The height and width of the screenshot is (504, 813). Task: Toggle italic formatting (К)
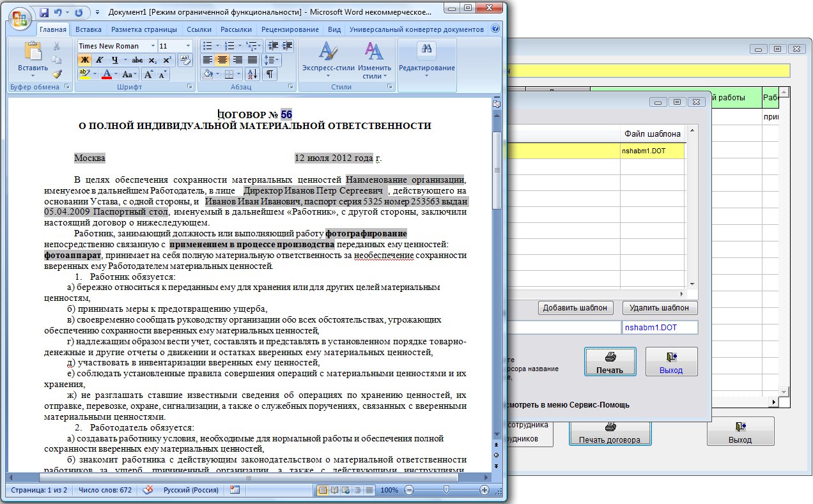tap(99, 60)
